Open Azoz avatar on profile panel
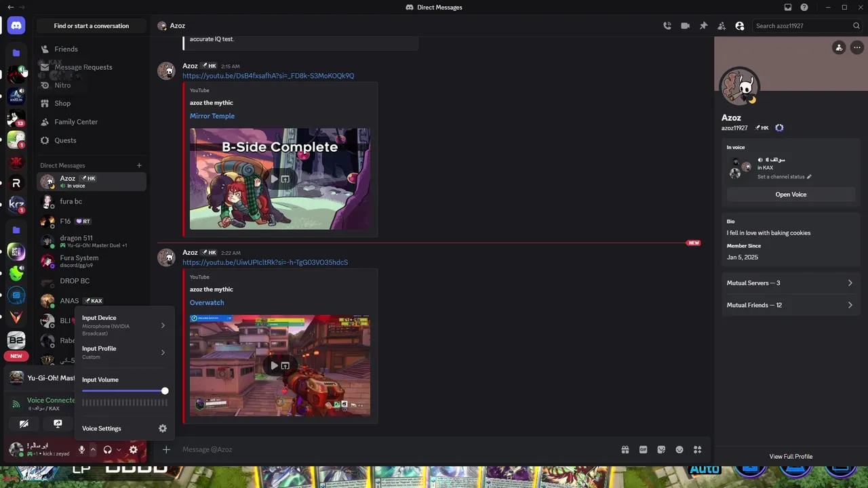 pyautogui.click(x=739, y=86)
